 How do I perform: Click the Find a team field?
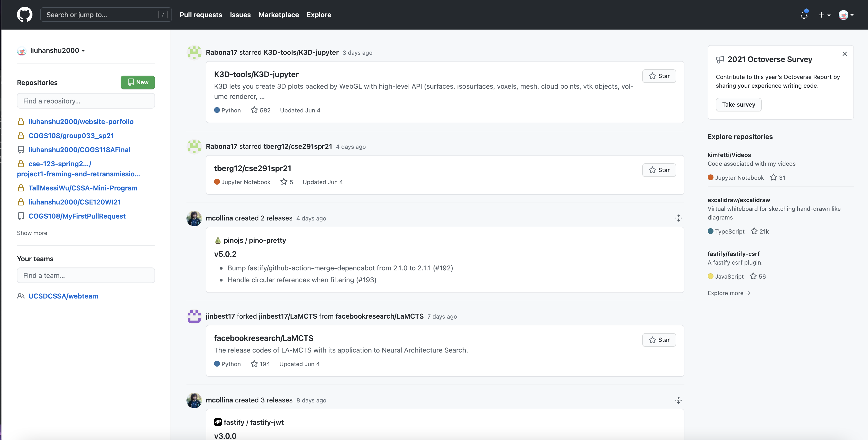click(86, 275)
